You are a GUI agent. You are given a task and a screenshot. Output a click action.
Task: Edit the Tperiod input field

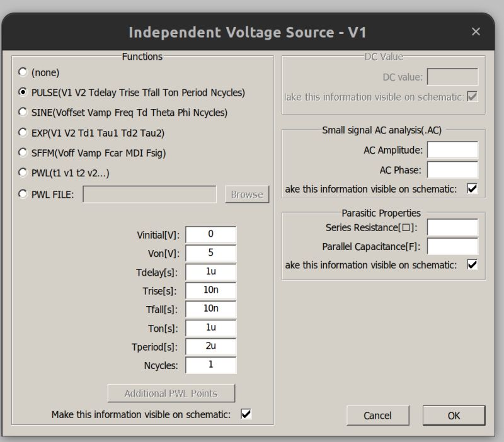pyautogui.click(x=210, y=346)
